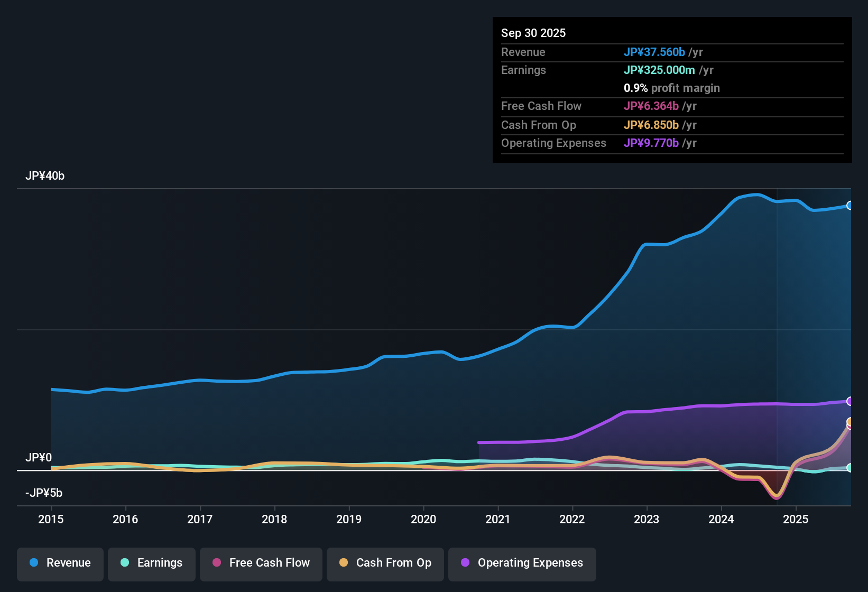This screenshot has height=592, width=868.
Task: Toggle the Revenue series visibility
Action: (60, 563)
